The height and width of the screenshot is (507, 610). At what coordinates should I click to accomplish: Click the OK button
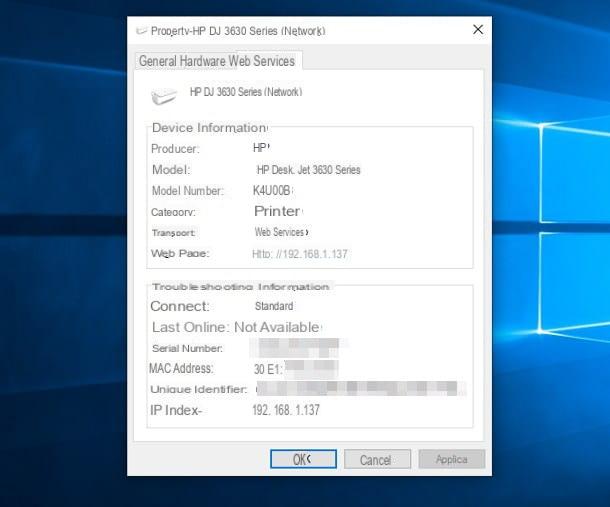click(x=303, y=459)
